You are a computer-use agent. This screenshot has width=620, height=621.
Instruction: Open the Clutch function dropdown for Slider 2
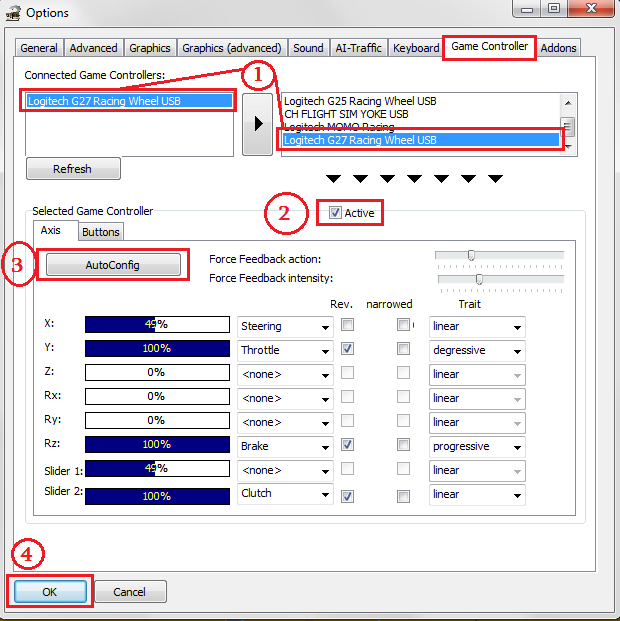coord(285,494)
